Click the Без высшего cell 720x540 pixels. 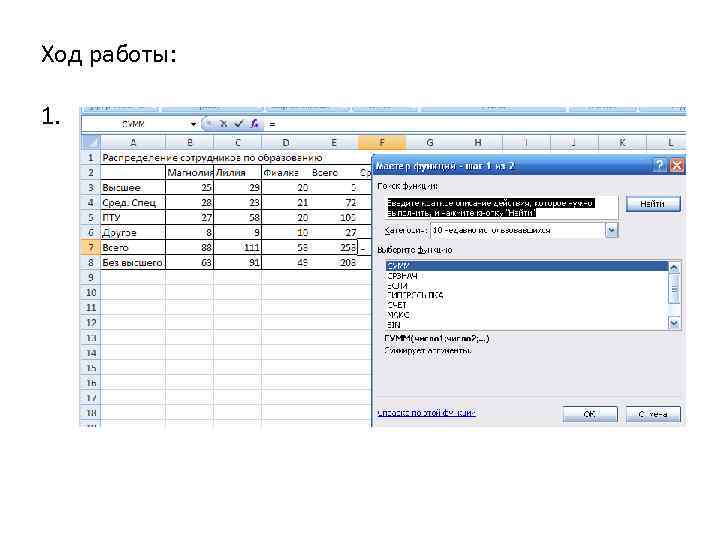coord(133,262)
